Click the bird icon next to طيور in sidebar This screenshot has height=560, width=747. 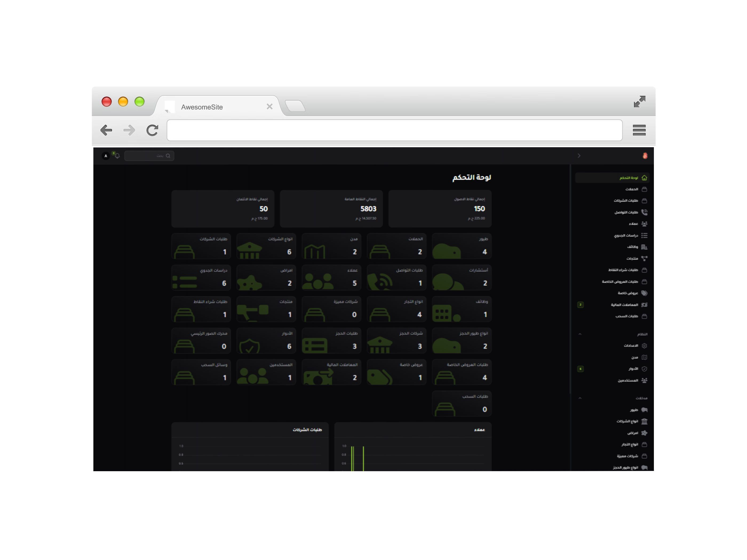tap(644, 410)
